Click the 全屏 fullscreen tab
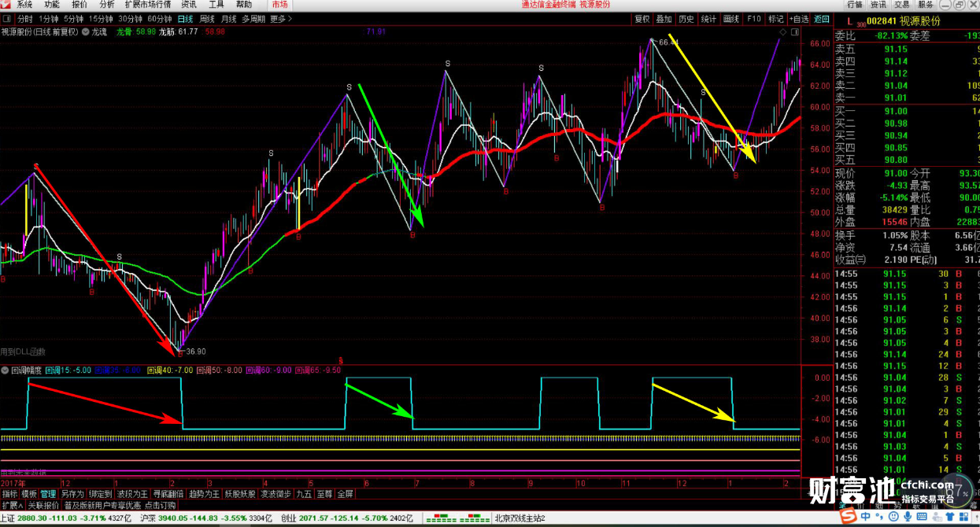The width and height of the screenshot is (980, 527). click(x=345, y=494)
